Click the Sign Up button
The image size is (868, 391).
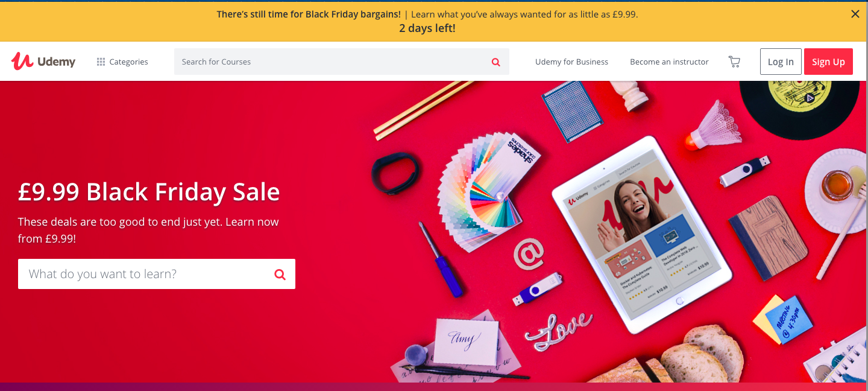pos(828,62)
